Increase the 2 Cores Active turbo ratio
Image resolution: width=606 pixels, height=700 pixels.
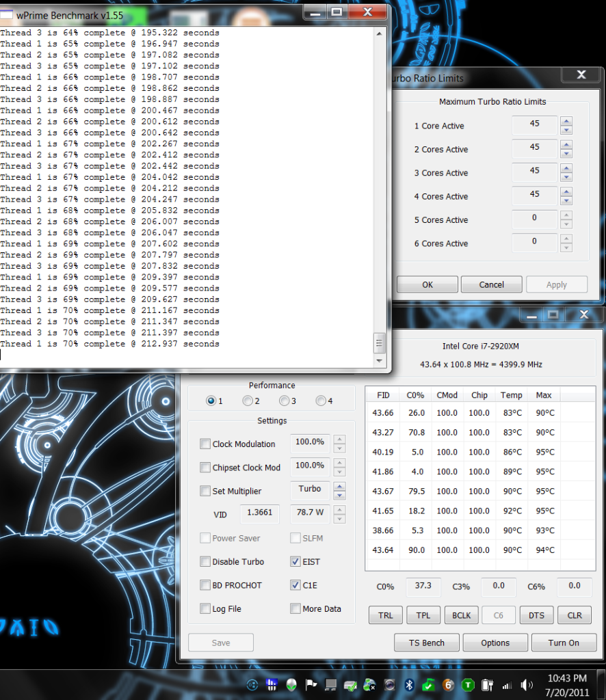coord(566,145)
